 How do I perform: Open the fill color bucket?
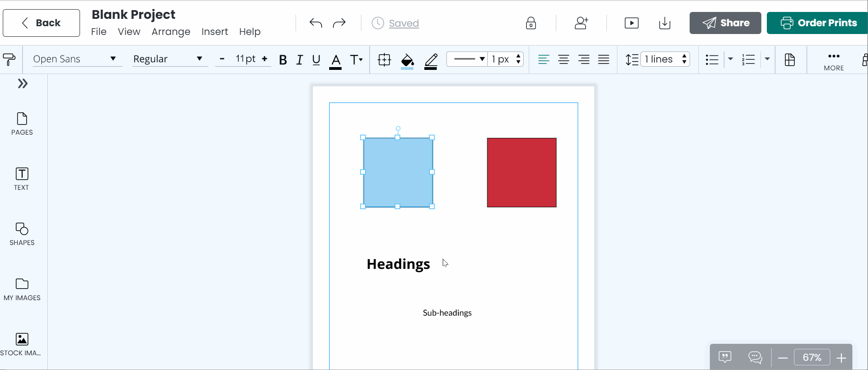407,61
